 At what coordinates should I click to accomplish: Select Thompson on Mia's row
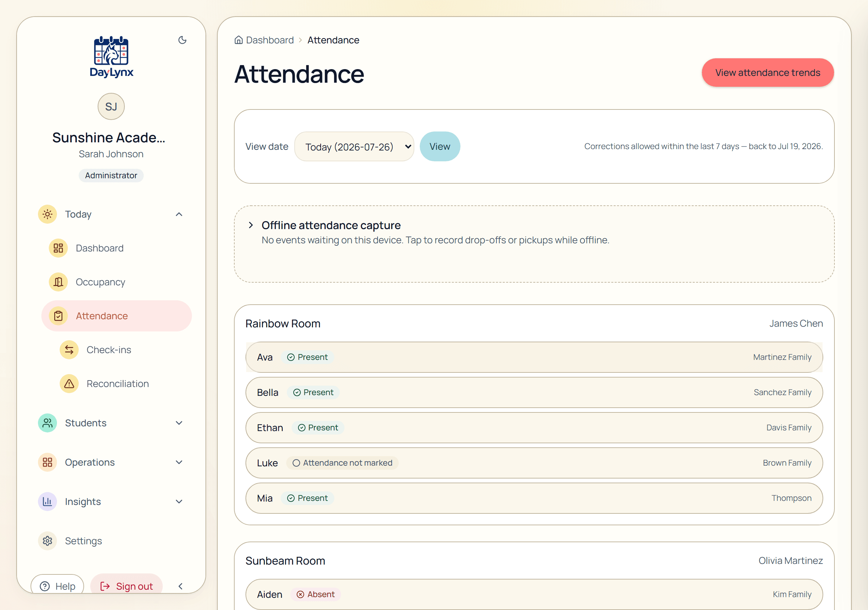pyautogui.click(x=792, y=498)
